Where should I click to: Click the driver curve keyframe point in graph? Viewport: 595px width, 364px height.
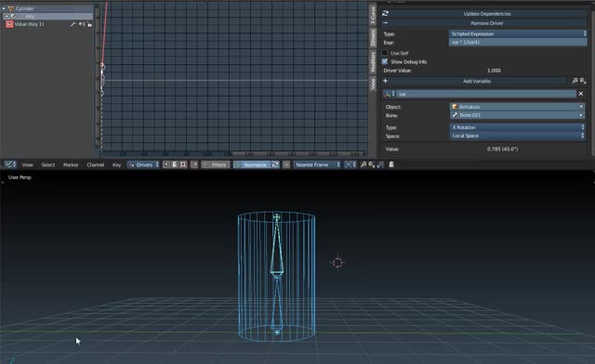[102, 66]
